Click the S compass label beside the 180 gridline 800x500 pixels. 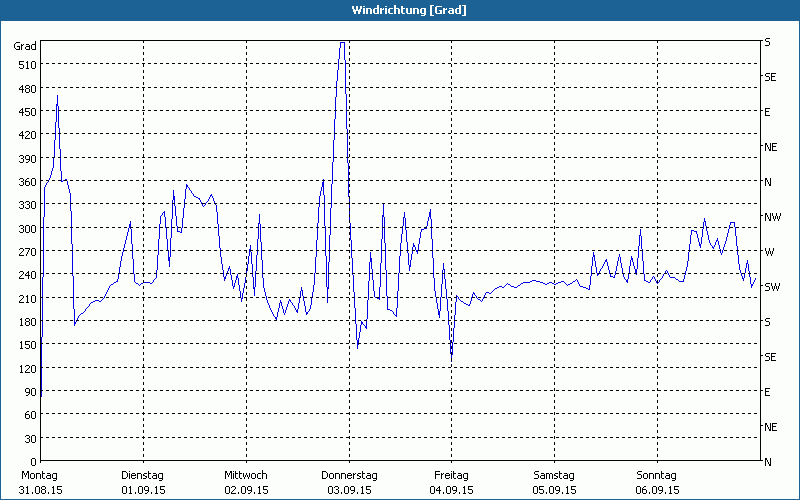[767, 322]
